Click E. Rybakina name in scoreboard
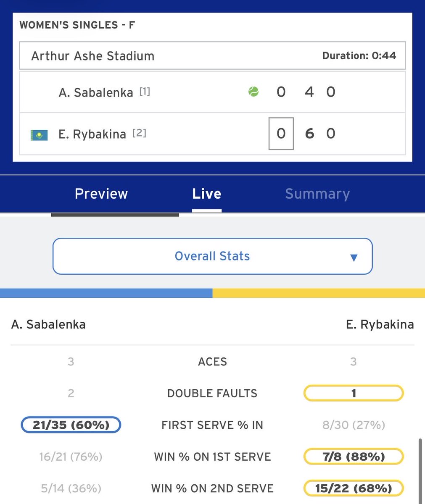 [92, 134]
